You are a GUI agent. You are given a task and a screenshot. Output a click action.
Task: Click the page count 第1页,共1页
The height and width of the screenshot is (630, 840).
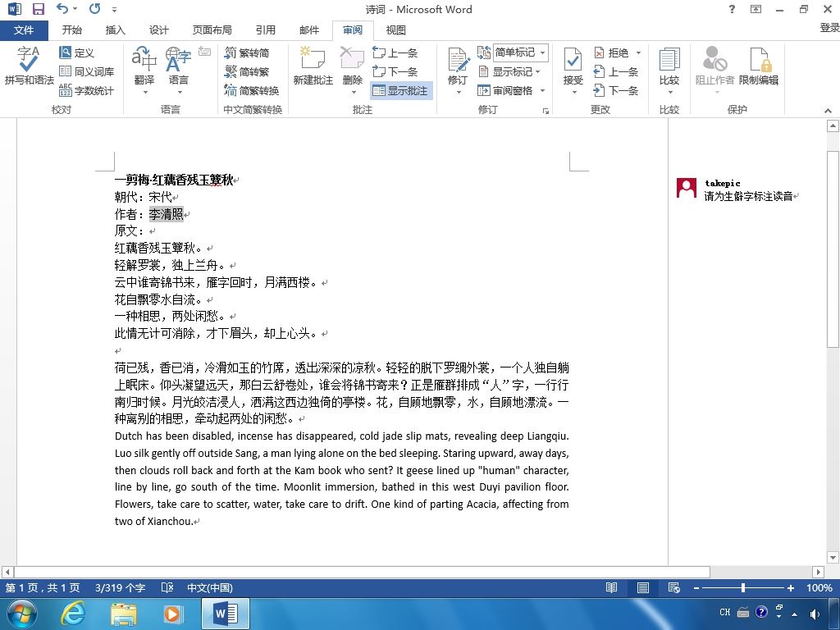coord(43,587)
